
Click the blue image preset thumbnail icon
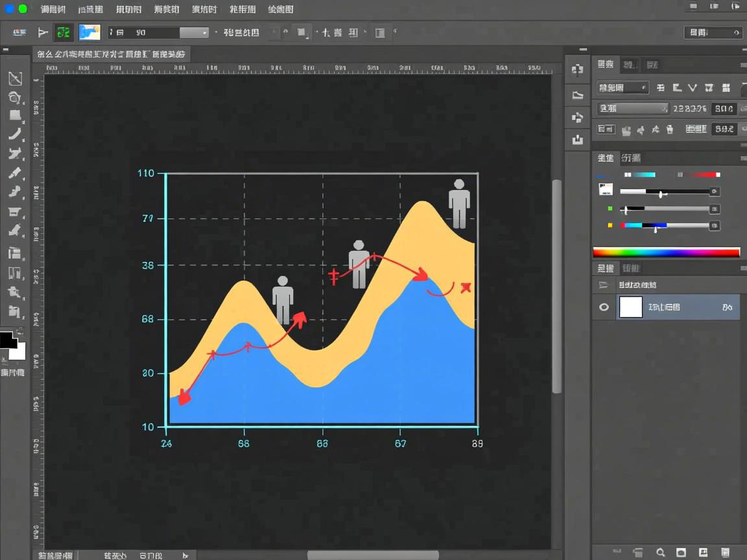(x=89, y=32)
